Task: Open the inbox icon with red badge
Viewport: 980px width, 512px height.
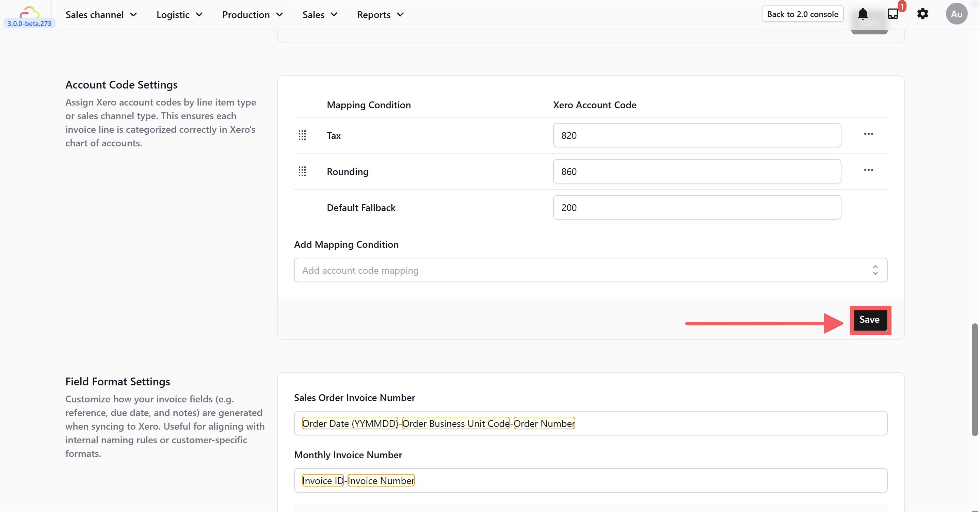Action: click(893, 14)
